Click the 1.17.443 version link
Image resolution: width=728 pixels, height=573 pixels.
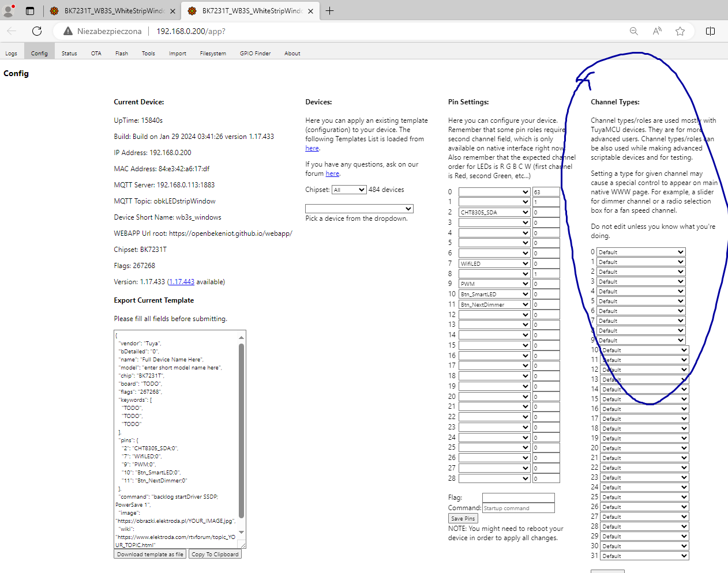pyautogui.click(x=182, y=282)
